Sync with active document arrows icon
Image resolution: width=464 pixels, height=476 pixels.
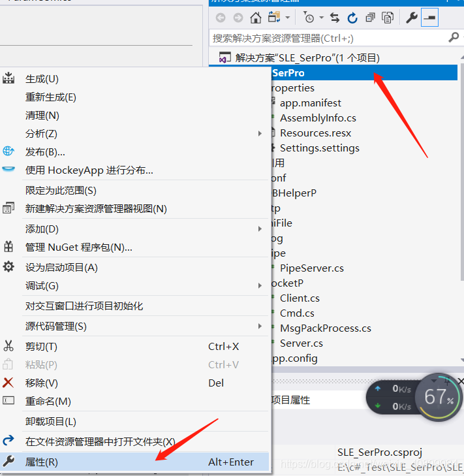335,18
